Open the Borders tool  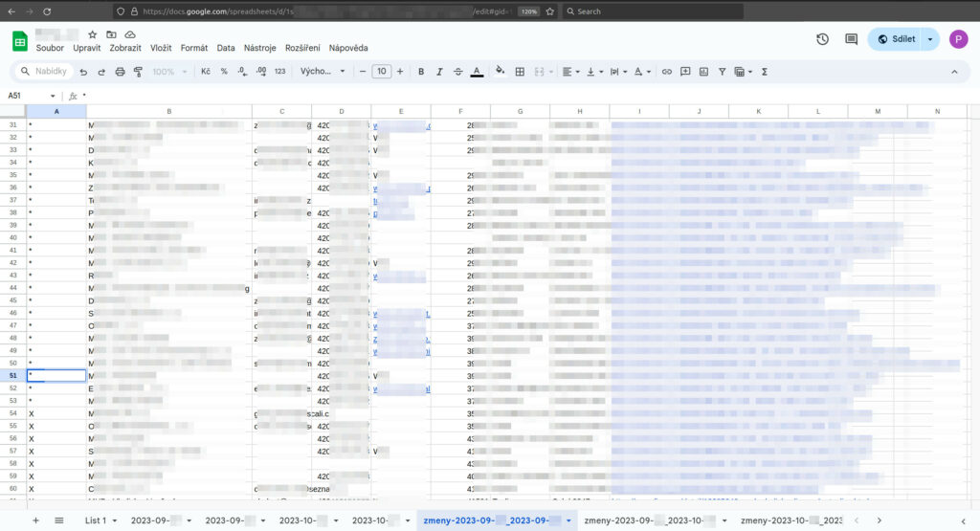coord(520,72)
